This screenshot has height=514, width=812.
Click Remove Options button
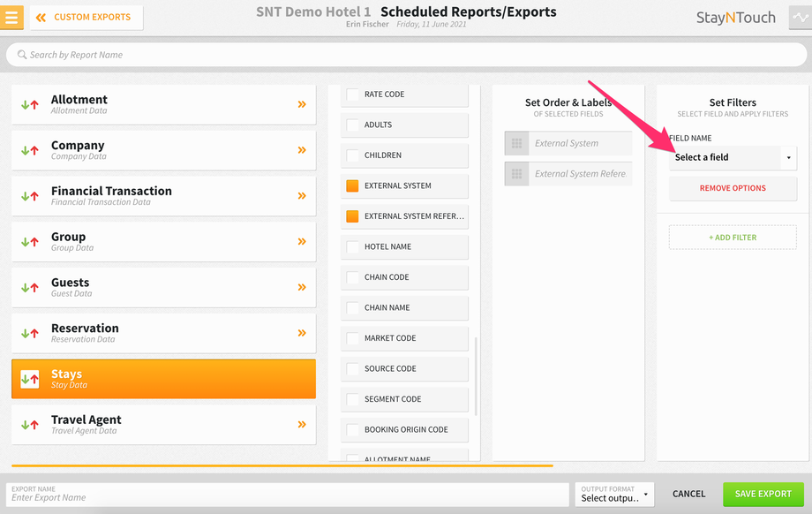[x=733, y=188]
